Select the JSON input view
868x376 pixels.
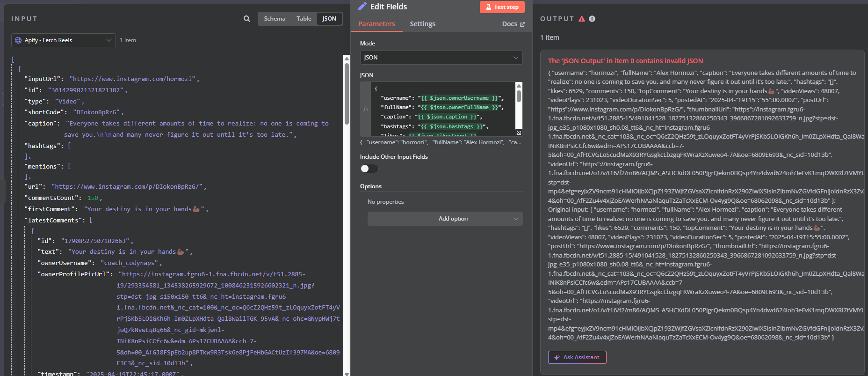click(329, 19)
